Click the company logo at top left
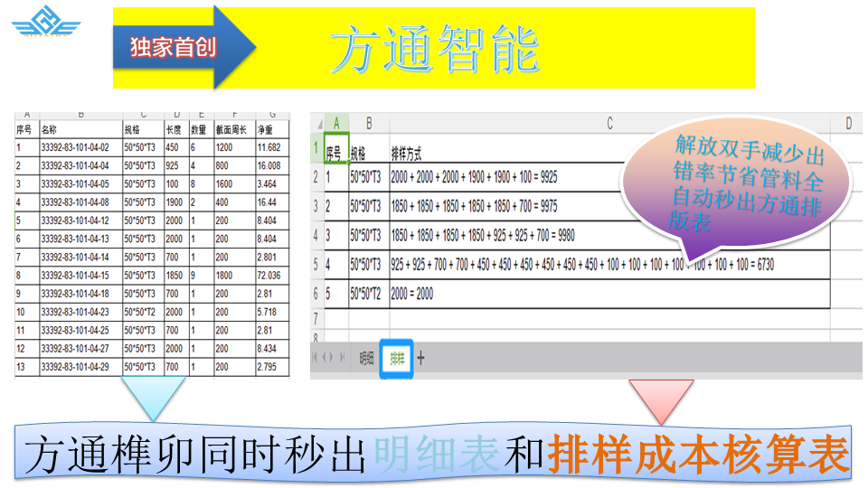868x488 pixels. click(x=45, y=22)
